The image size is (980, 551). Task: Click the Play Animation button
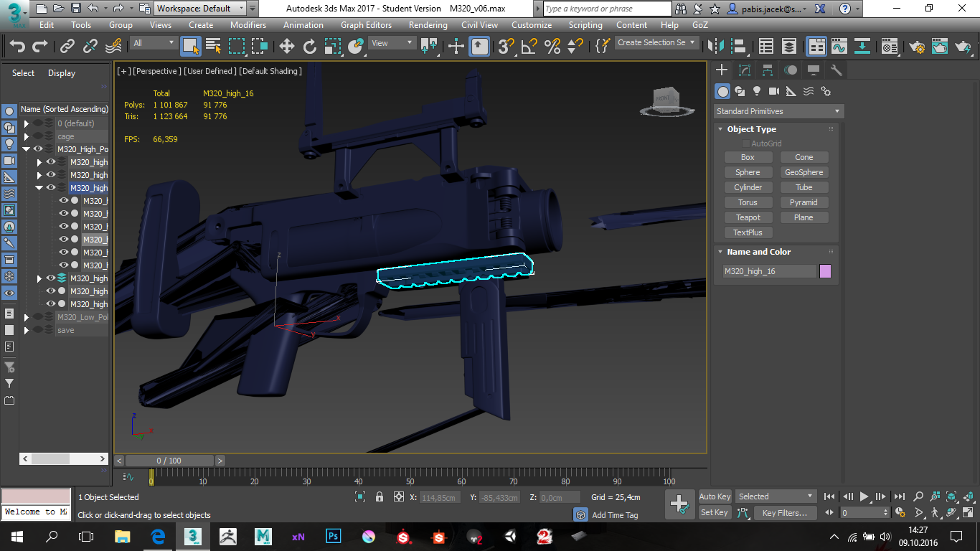click(864, 496)
